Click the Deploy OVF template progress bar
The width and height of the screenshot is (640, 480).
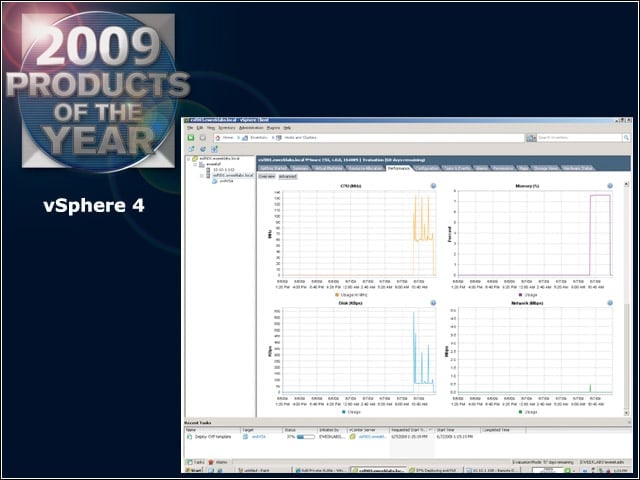pos(306,437)
